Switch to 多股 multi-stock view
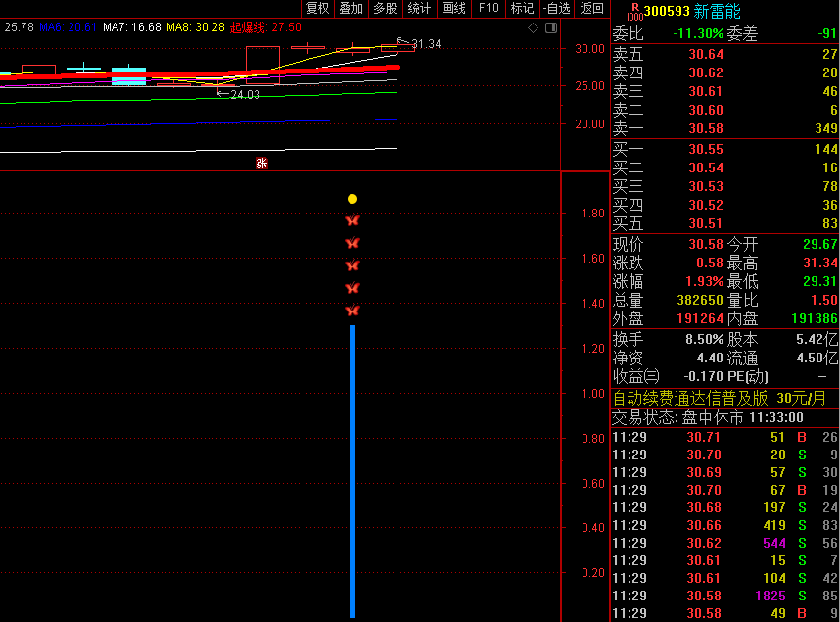This screenshot has height=622, width=840. pyautogui.click(x=385, y=9)
